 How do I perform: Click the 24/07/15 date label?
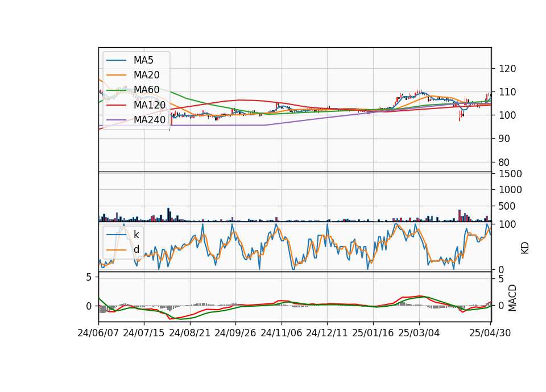tap(144, 333)
